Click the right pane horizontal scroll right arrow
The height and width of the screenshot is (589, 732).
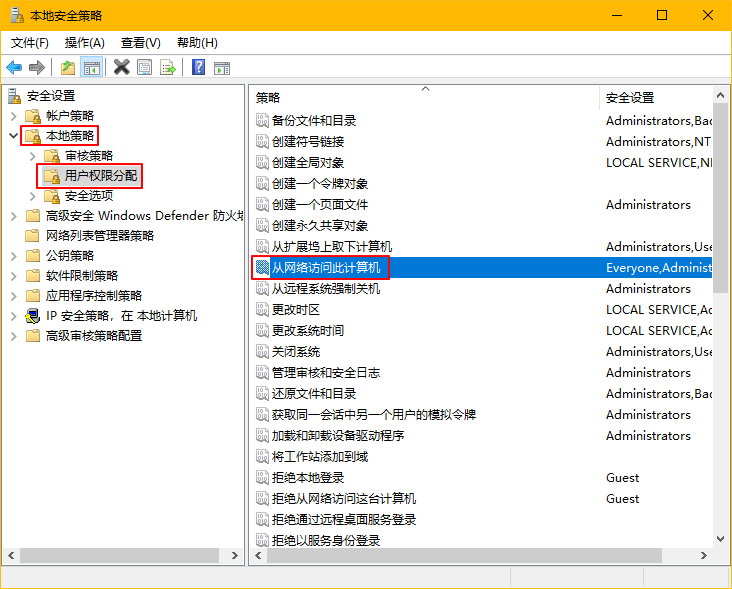click(704, 555)
